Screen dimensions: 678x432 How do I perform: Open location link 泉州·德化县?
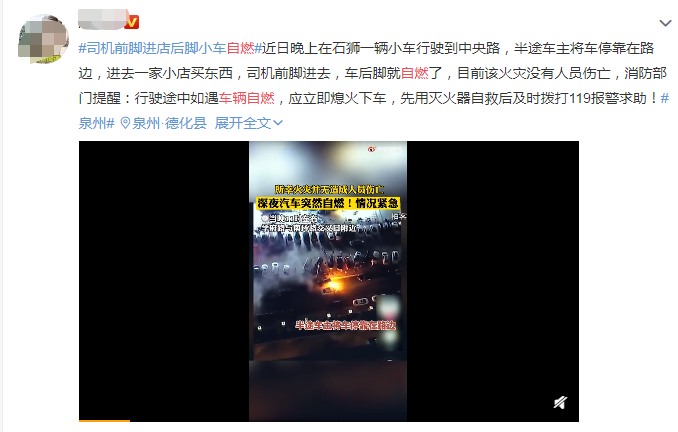click(169, 123)
